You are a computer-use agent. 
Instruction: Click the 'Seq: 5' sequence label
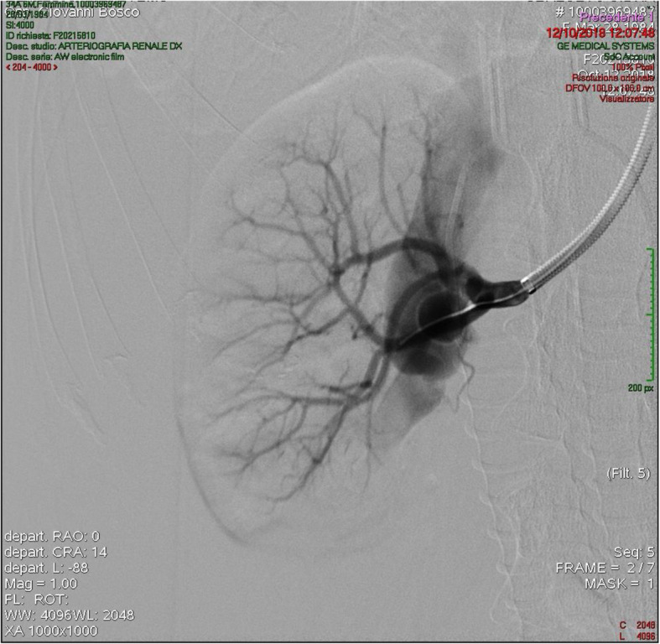634,553
